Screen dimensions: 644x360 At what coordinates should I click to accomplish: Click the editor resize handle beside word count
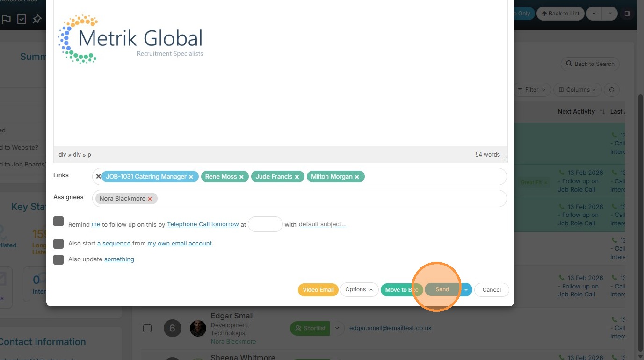504,159
